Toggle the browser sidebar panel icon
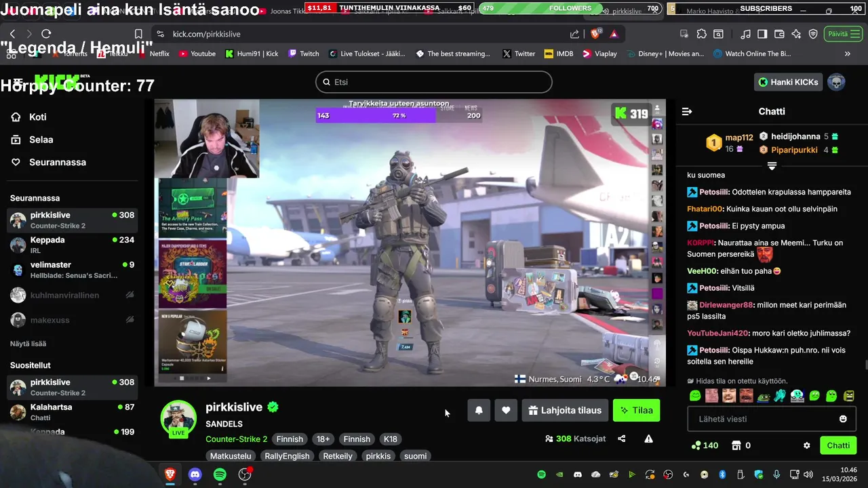This screenshot has width=868, height=488. (762, 34)
